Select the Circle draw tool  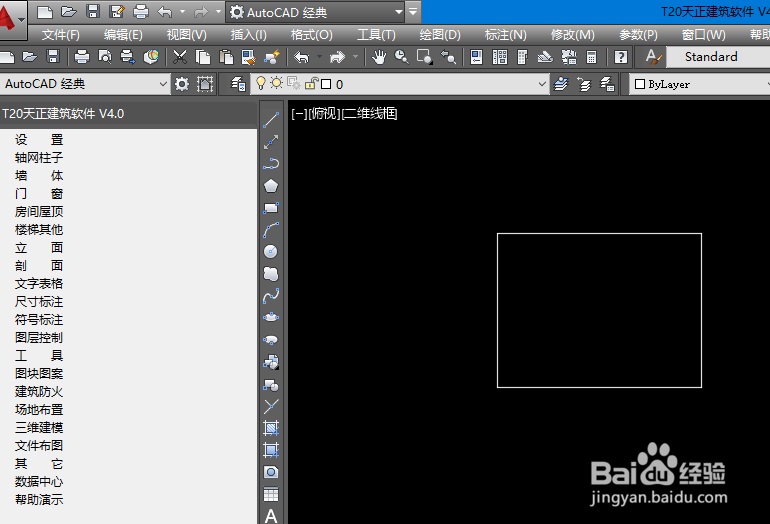[x=271, y=251]
